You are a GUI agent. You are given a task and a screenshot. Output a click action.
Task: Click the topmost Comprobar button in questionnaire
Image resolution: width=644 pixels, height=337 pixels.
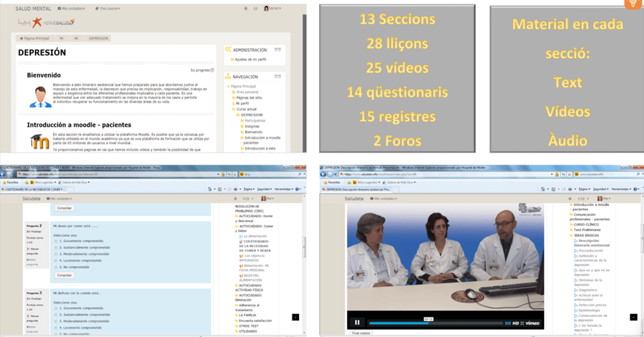(x=64, y=208)
